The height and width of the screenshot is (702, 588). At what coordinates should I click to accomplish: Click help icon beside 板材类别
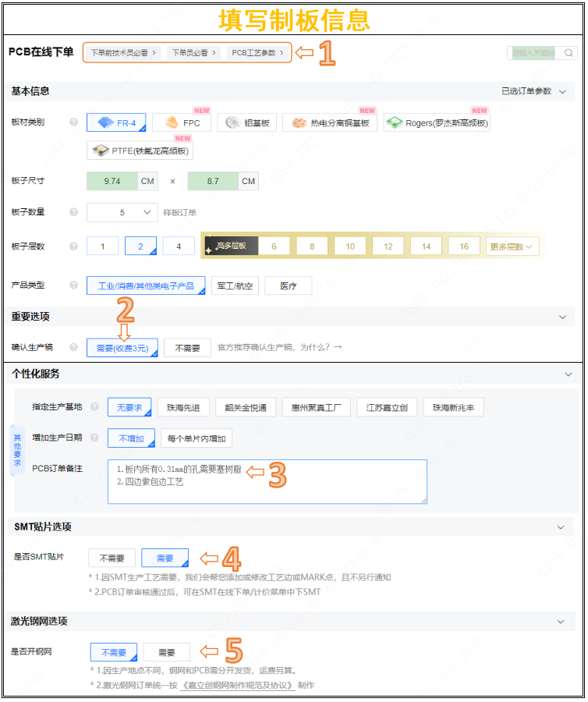click(74, 122)
